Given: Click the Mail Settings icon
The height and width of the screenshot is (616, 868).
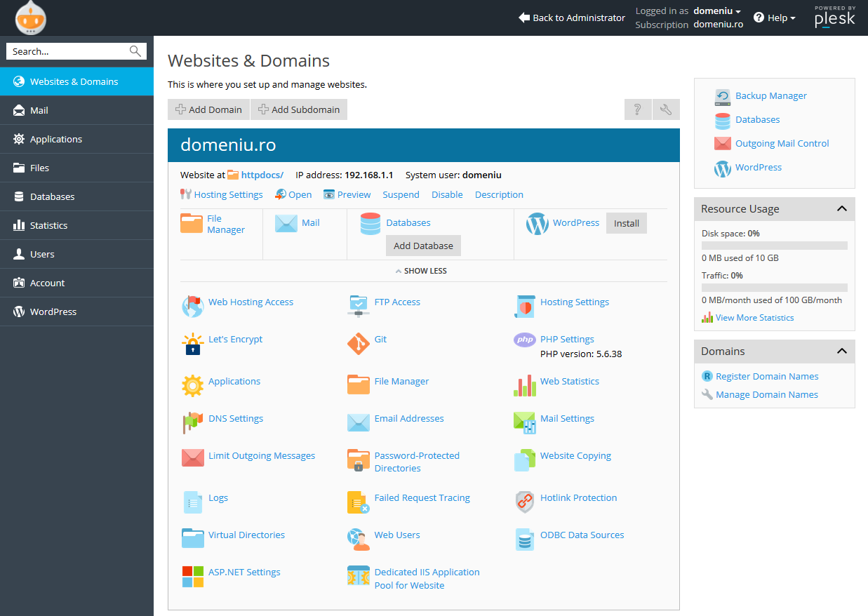Looking at the screenshot, I should point(525,422).
